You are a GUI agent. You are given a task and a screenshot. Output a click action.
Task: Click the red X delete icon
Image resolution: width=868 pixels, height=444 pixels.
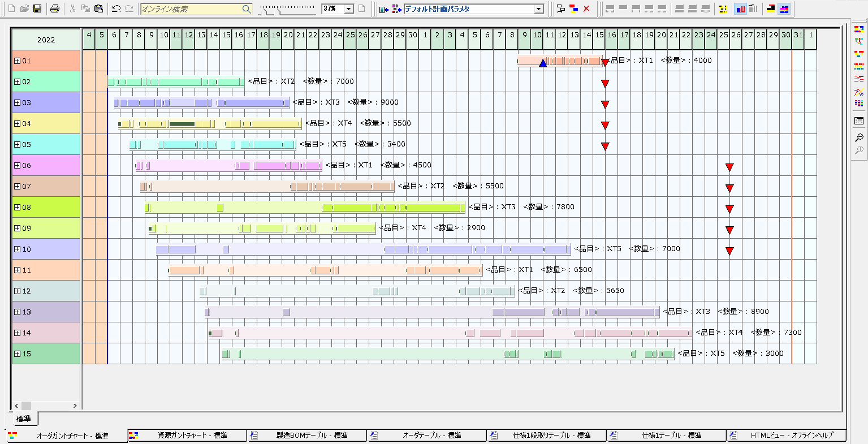586,8
